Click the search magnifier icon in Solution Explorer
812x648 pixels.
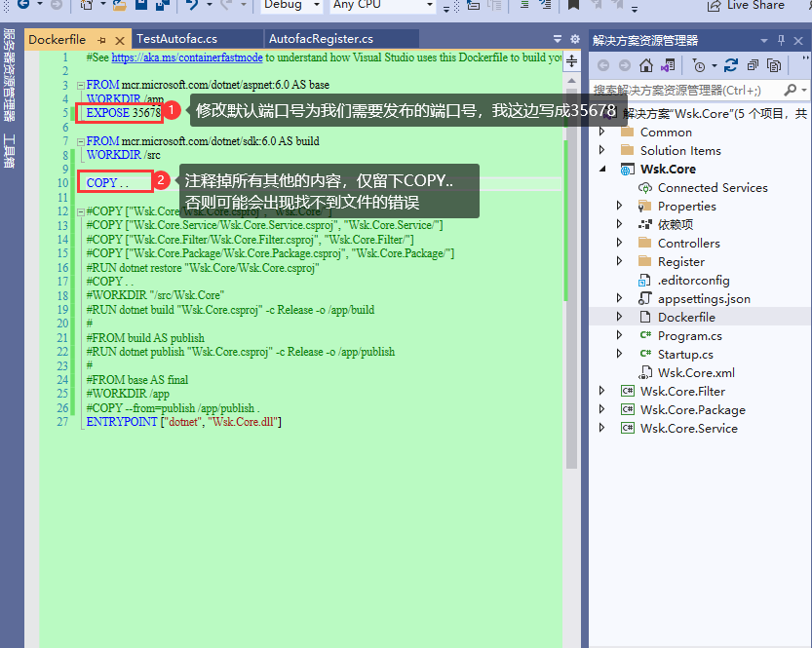pyautogui.click(x=790, y=90)
